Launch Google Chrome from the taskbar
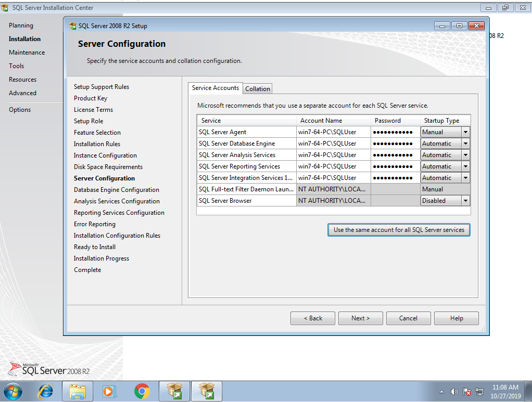 pyautogui.click(x=142, y=391)
